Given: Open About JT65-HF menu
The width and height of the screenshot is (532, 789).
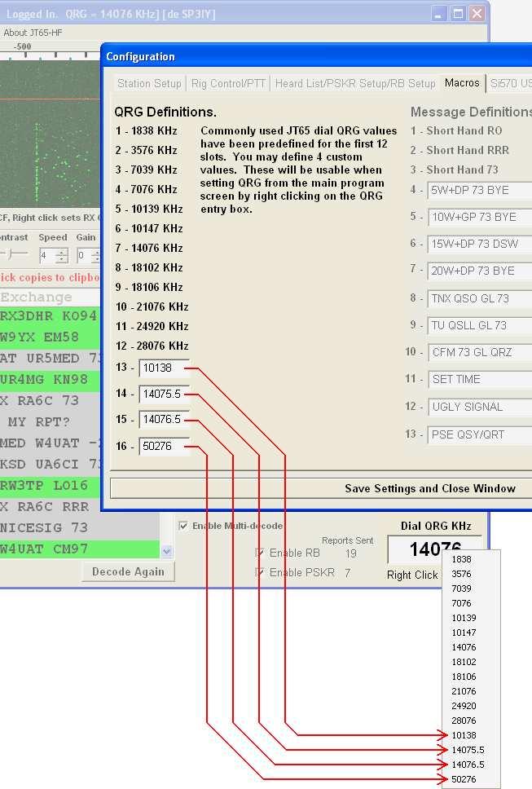Looking at the screenshot, I should (x=33, y=33).
